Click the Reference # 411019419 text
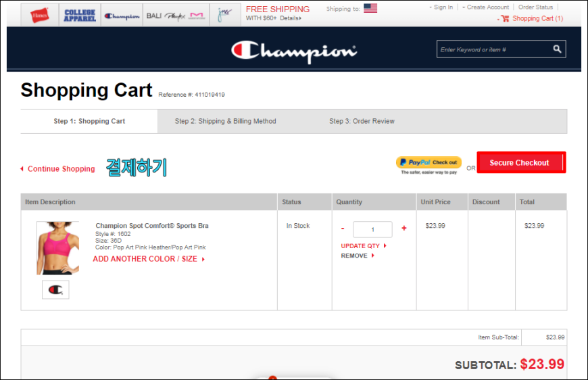 tap(192, 95)
